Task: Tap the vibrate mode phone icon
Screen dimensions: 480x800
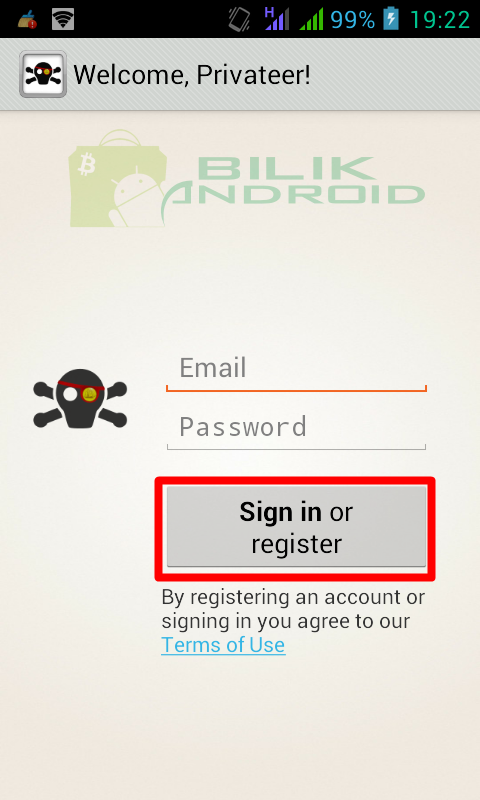Action: tap(239, 19)
